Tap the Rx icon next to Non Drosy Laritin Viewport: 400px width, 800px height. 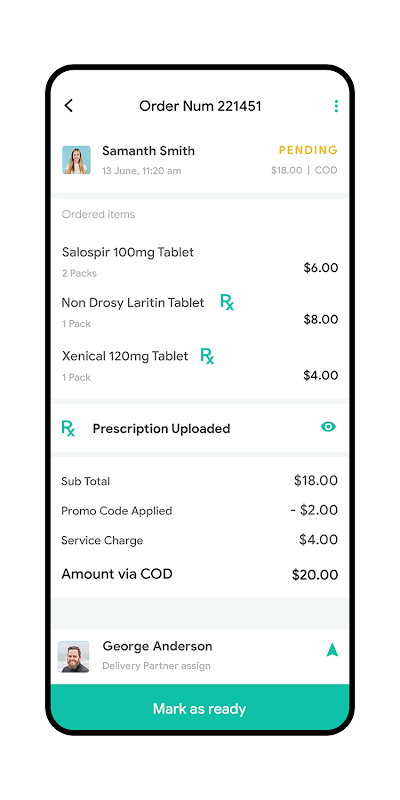point(227,302)
